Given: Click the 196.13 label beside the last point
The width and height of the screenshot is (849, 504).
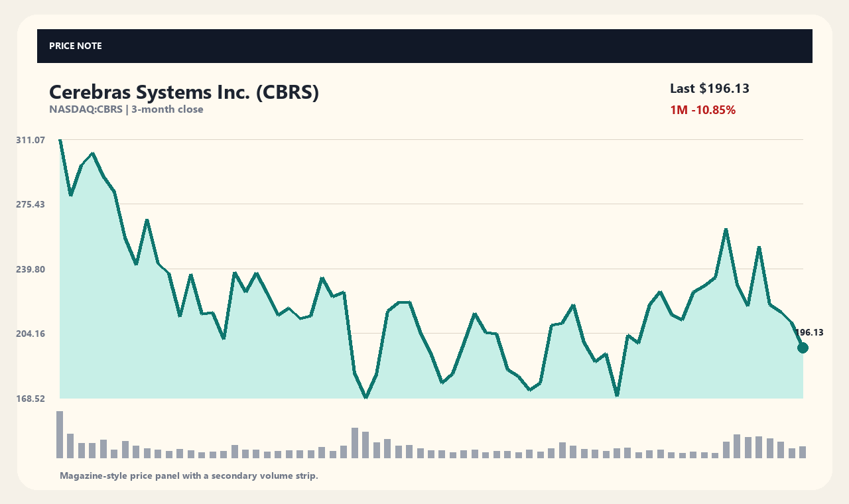Looking at the screenshot, I should click(x=809, y=333).
